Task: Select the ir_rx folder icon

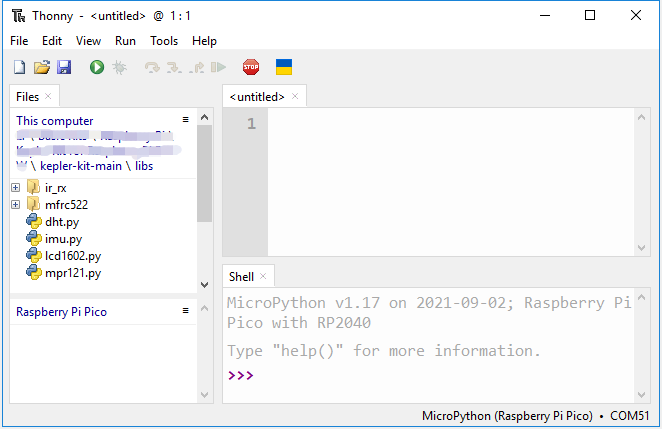Action: click(x=33, y=187)
